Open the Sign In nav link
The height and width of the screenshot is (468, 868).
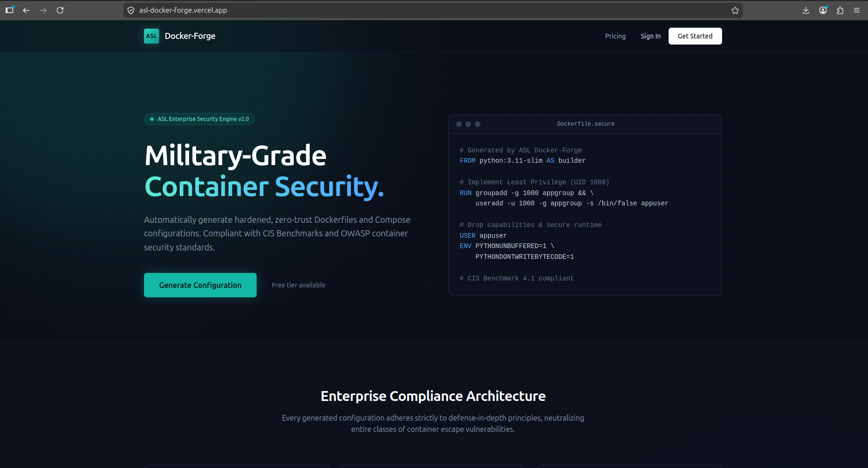[x=651, y=36]
